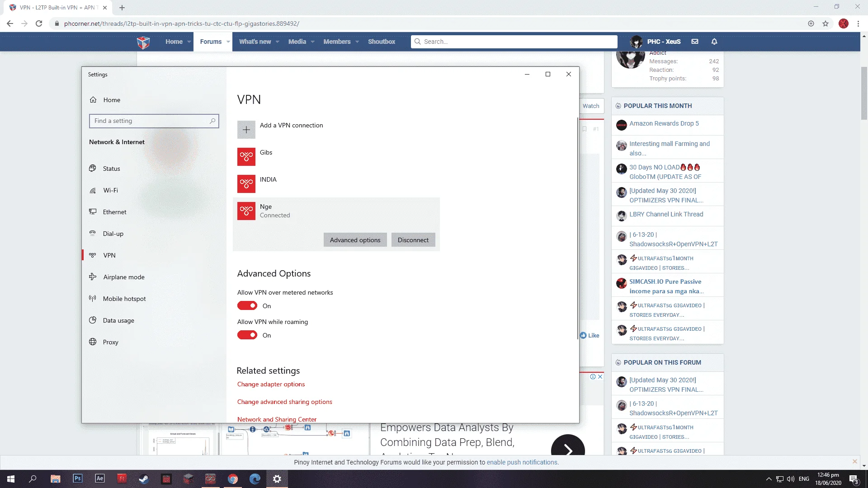
Task: Open After Effects from the taskbar
Action: 99,479
